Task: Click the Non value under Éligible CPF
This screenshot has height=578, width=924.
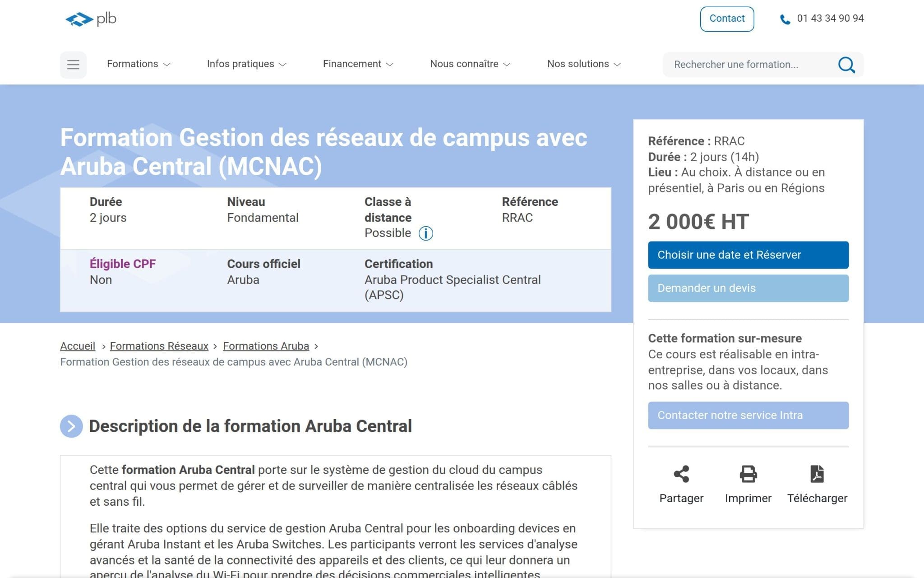Action: click(101, 280)
